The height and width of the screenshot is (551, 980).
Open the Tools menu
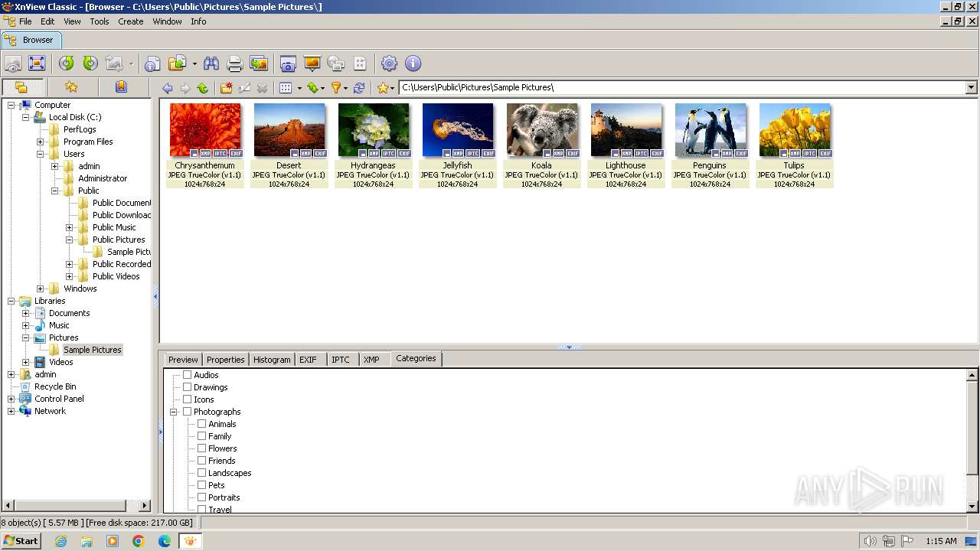tap(100, 21)
